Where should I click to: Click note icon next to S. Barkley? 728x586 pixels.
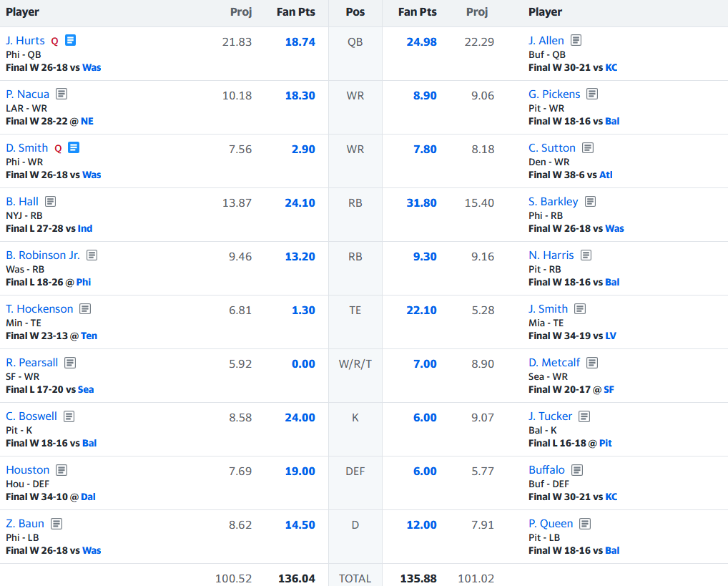coord(590,202)
